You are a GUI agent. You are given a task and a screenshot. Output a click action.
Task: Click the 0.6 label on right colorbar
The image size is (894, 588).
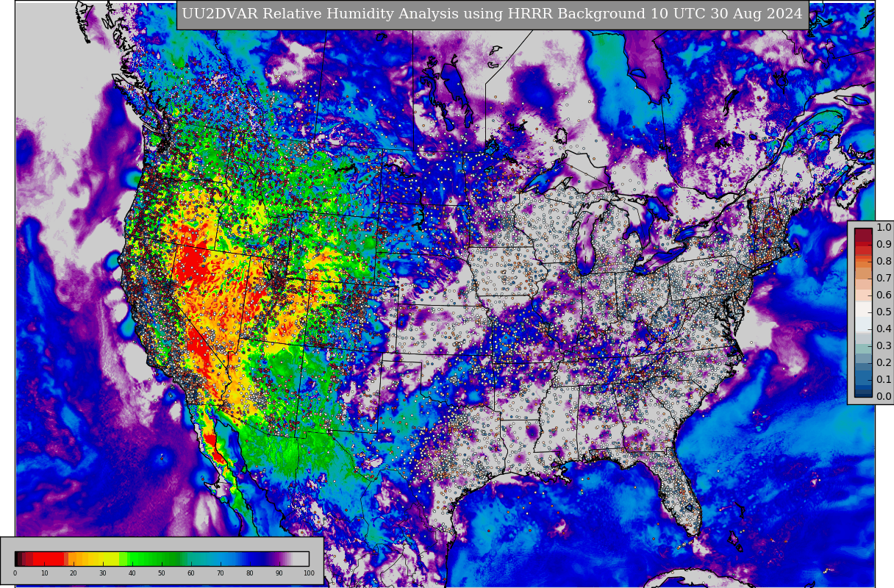pos(884,295)
